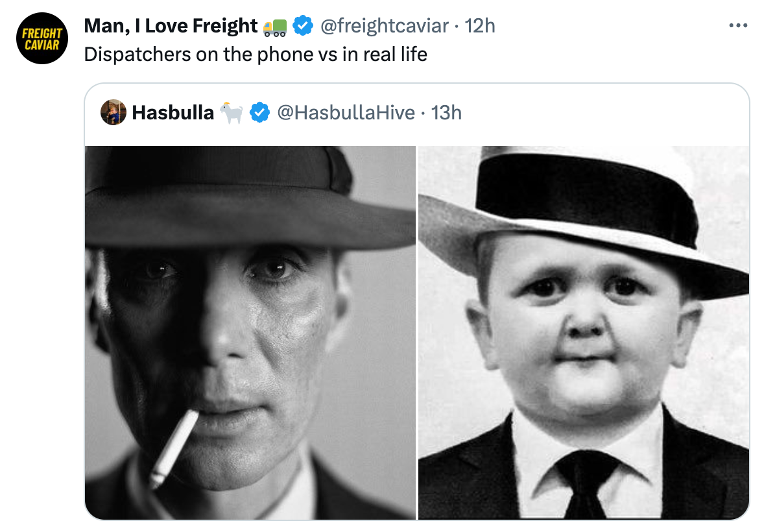Go to the @HasbullaHive handle
This screenshot has height=532, width=764.
coord(346,113)
